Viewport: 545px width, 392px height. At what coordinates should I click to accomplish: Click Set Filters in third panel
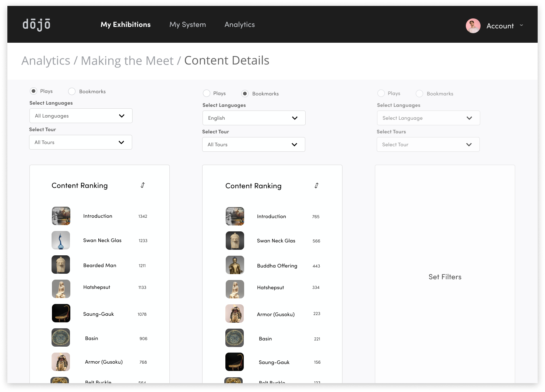[445, 277]
